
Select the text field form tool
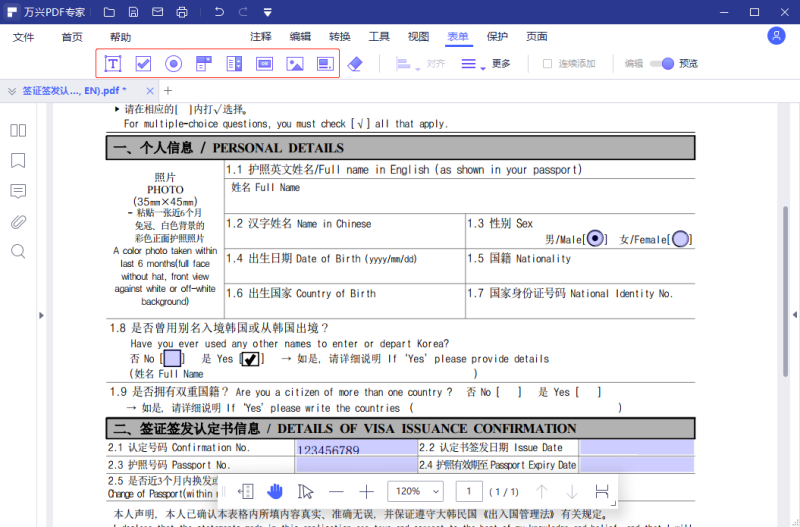(113, 64)
